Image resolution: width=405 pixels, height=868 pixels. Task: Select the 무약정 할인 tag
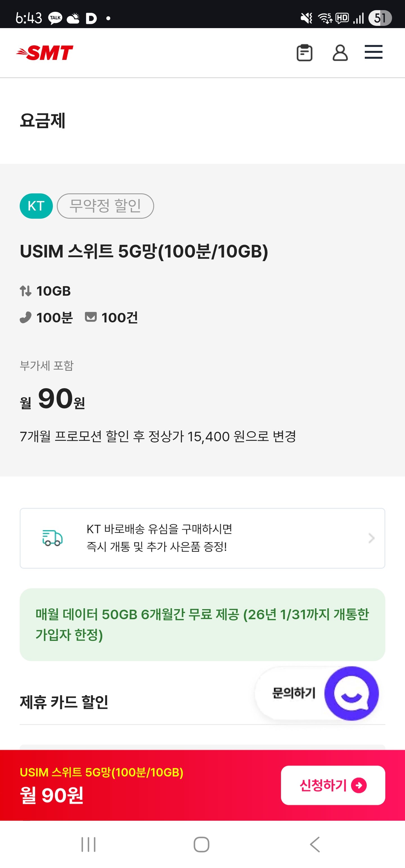105,206
